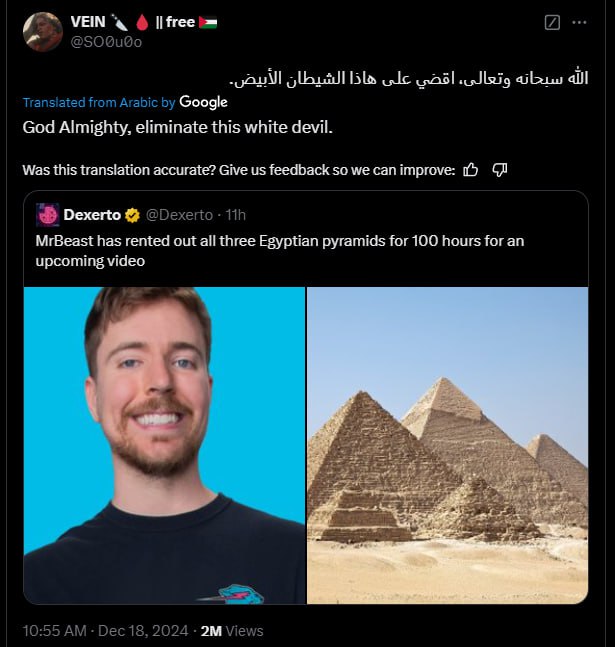Click the Dexerto account name
Viewport: 615px width, 647px height.
click(92, 215)
